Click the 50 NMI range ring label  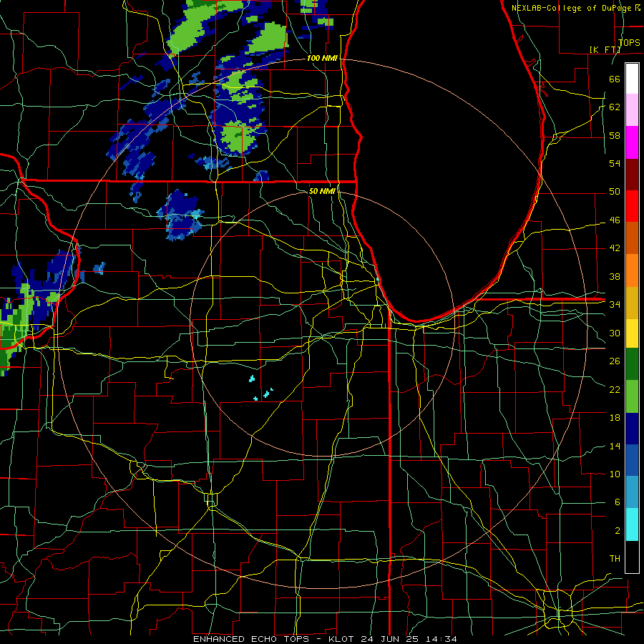323,191
